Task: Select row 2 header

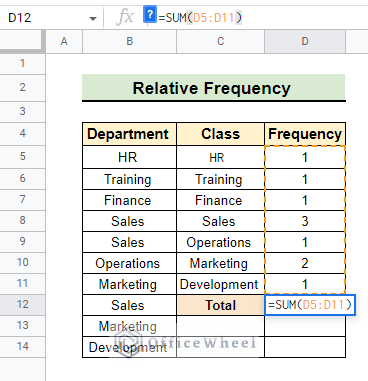Action: tap(22, 88)
